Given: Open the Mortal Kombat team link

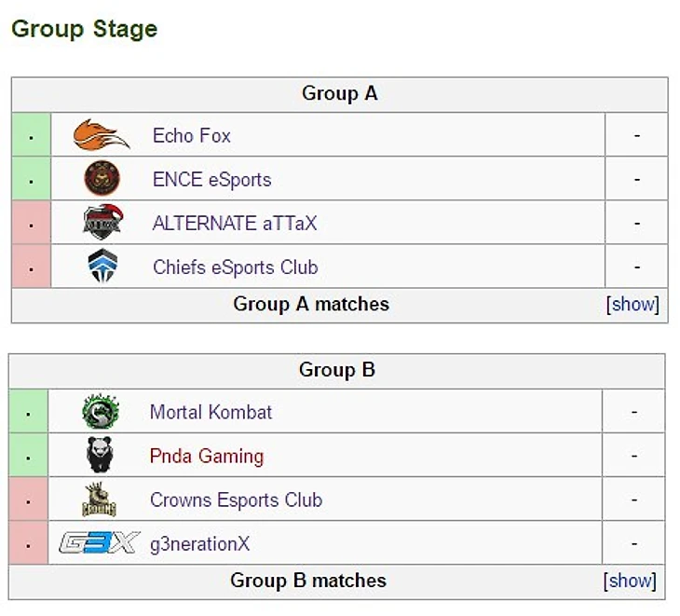Looking at the screenshot, I should (211, 412).
